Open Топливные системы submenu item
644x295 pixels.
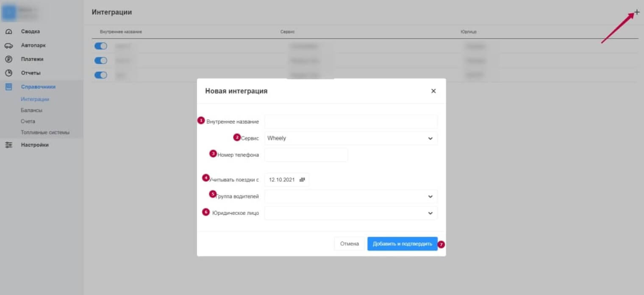(45, 132)
